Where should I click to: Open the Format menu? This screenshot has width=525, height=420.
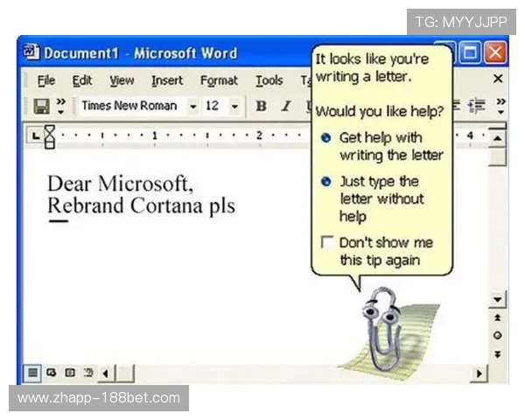(x=219, y=80)
